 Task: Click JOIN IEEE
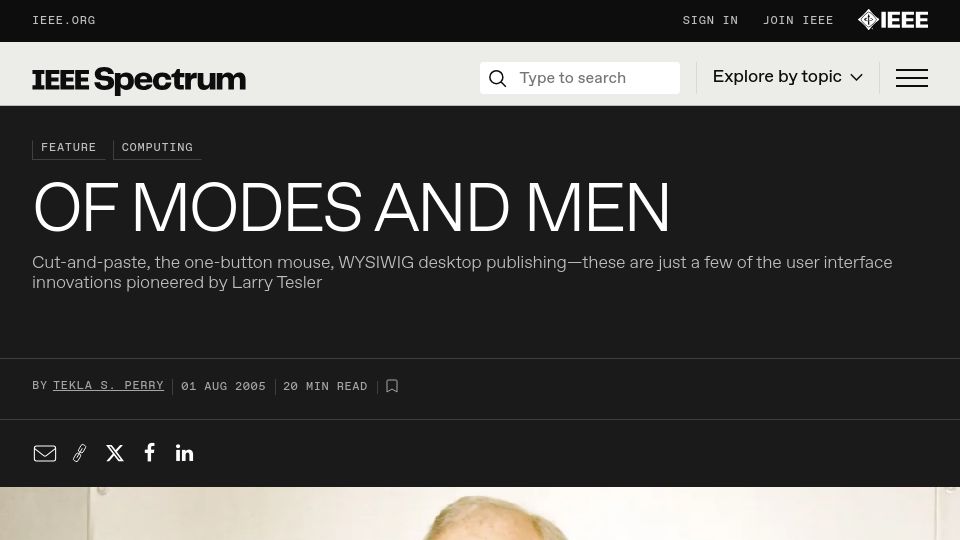point(798,20)
